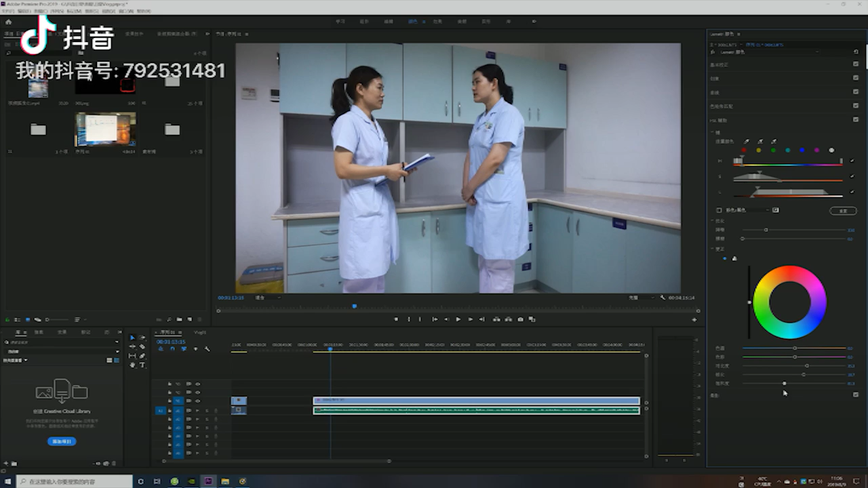
Task: Select the Hand tool
Action: coord(132,365)
